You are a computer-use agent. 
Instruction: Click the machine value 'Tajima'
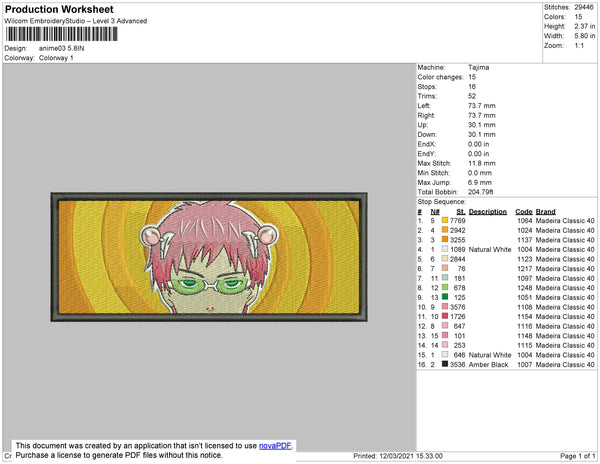pyautogui.click(x=478, y=67)
